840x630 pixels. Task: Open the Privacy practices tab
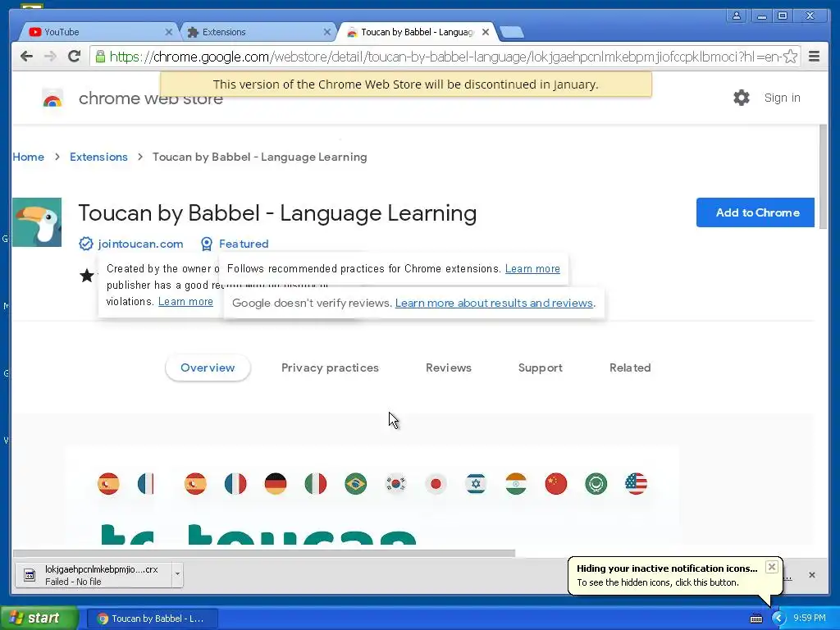point(330,367)
